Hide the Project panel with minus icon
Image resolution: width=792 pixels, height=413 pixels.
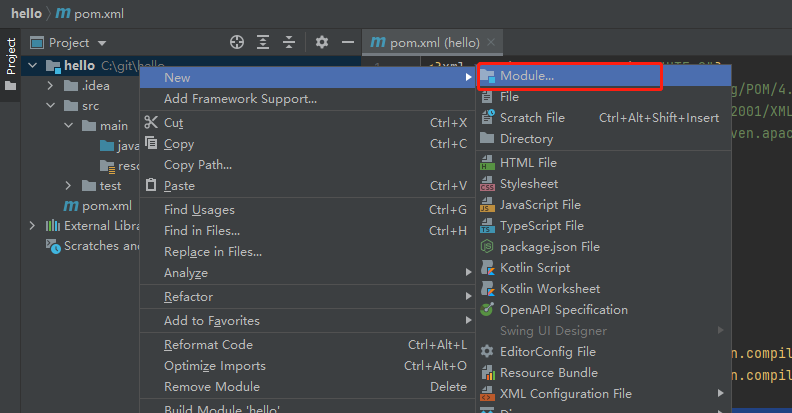pyautogui.click(x=348, y=42)
